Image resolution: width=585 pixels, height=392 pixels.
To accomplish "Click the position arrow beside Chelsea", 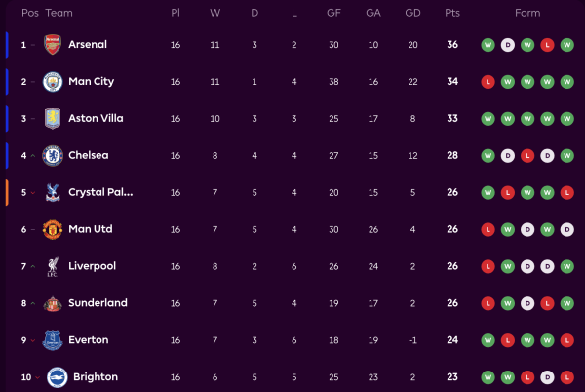I will point(34,156).
